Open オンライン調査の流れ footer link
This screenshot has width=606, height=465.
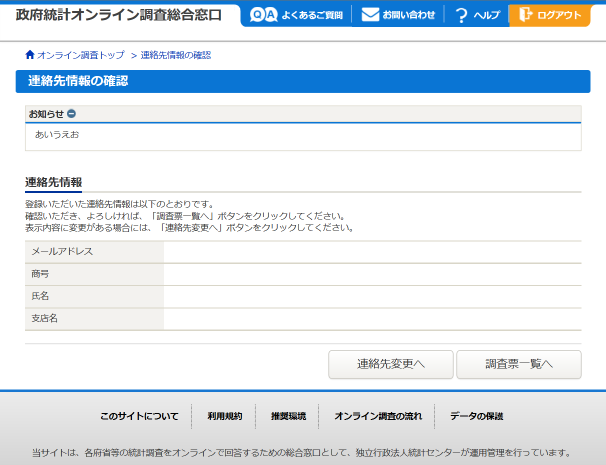tap(378, 416)
